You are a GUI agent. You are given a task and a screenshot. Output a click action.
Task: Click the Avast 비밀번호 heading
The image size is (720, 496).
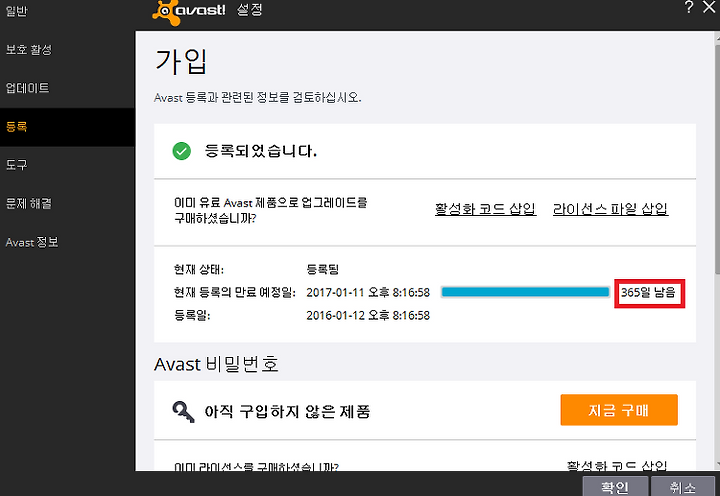(216, 364)
